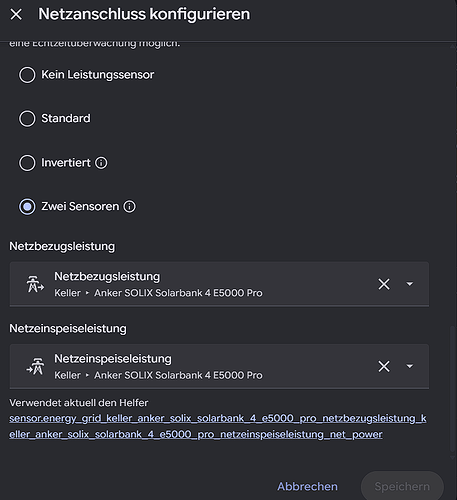Open the sensor.energy_grid helper entity link

[218, 426]
